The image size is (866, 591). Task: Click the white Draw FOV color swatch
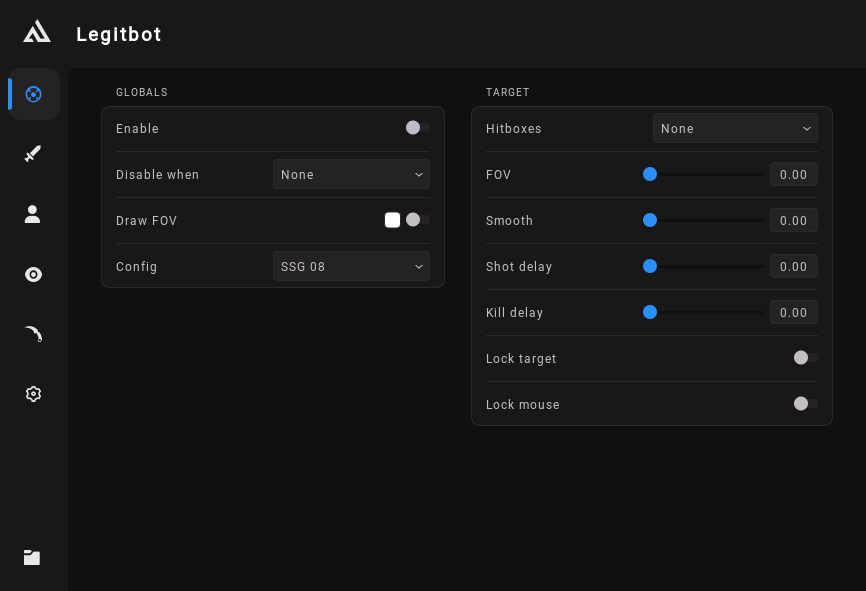[x=392, y=220]
